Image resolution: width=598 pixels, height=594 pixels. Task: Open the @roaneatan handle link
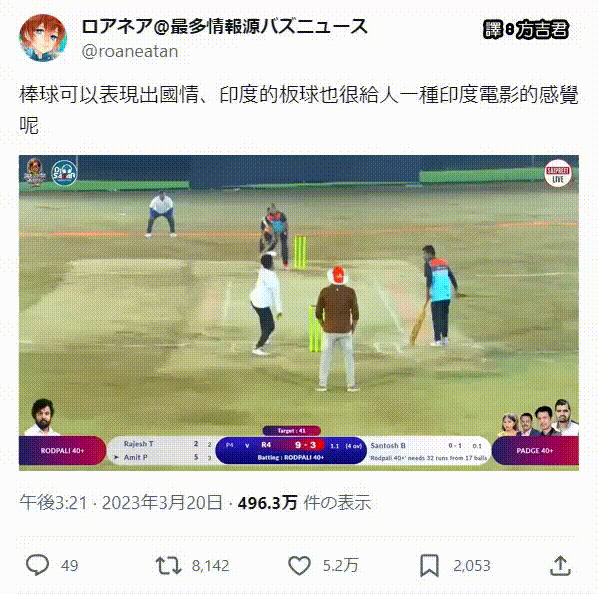pyautogui.click(x=130, y=51)
